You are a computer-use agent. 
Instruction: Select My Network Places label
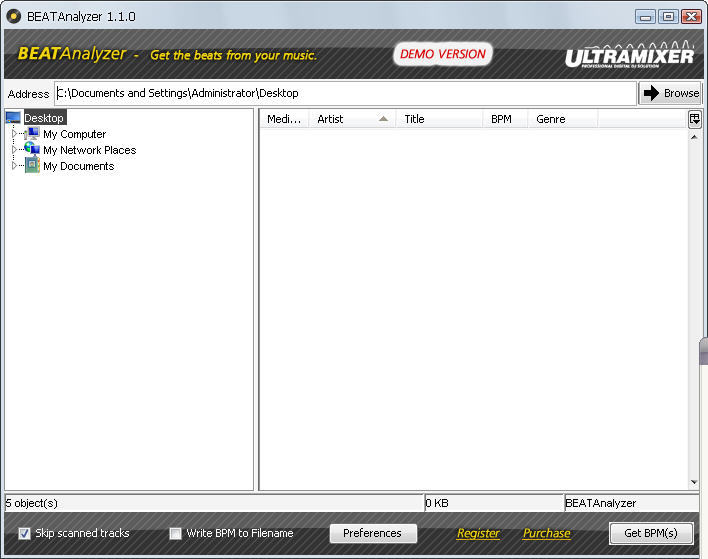click(89, 150)
